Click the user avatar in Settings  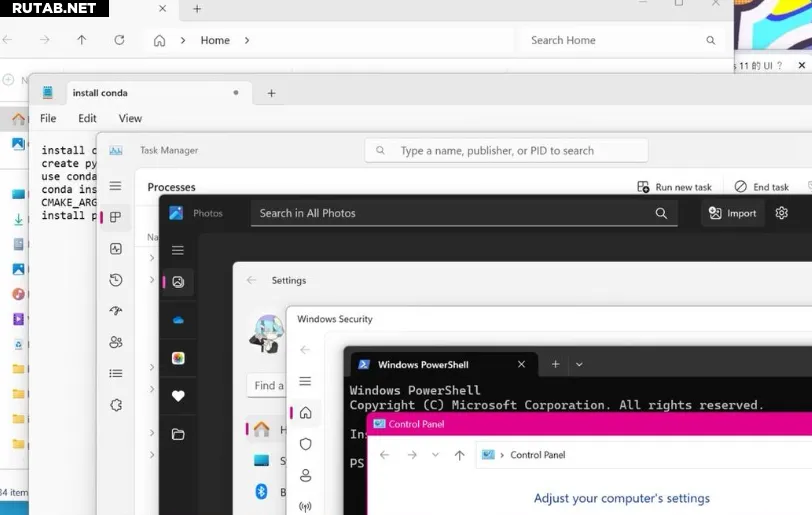tap(267, 334)
